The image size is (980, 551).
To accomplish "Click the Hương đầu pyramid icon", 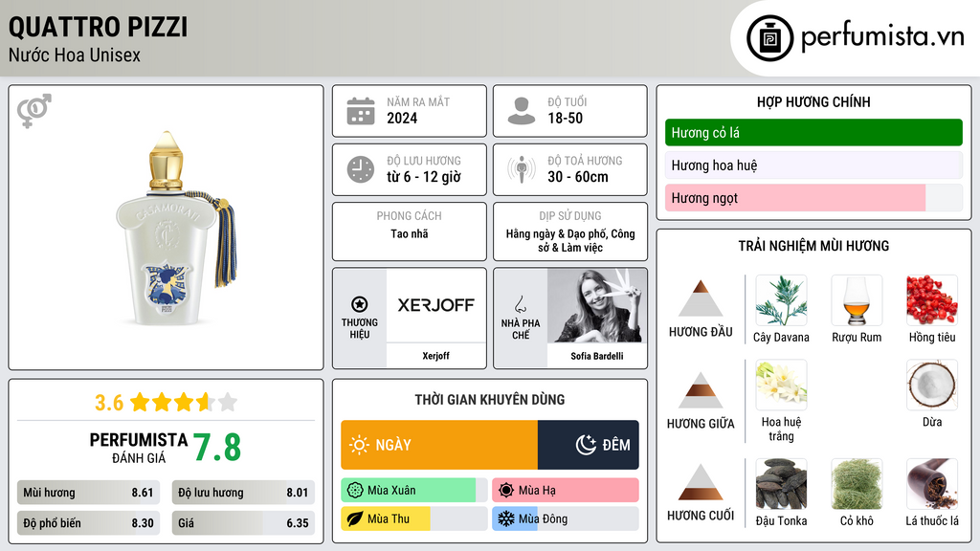I will click(x=701, y=298).
